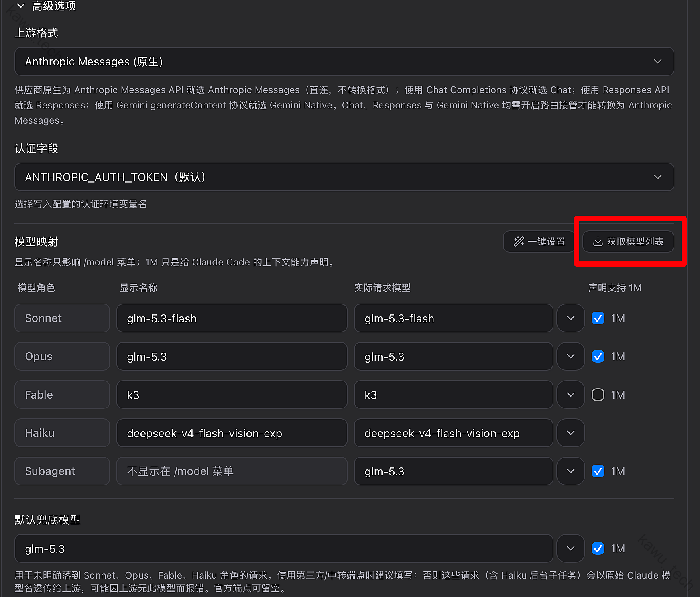Click the Subagent model role box

[x=62, y=471]
